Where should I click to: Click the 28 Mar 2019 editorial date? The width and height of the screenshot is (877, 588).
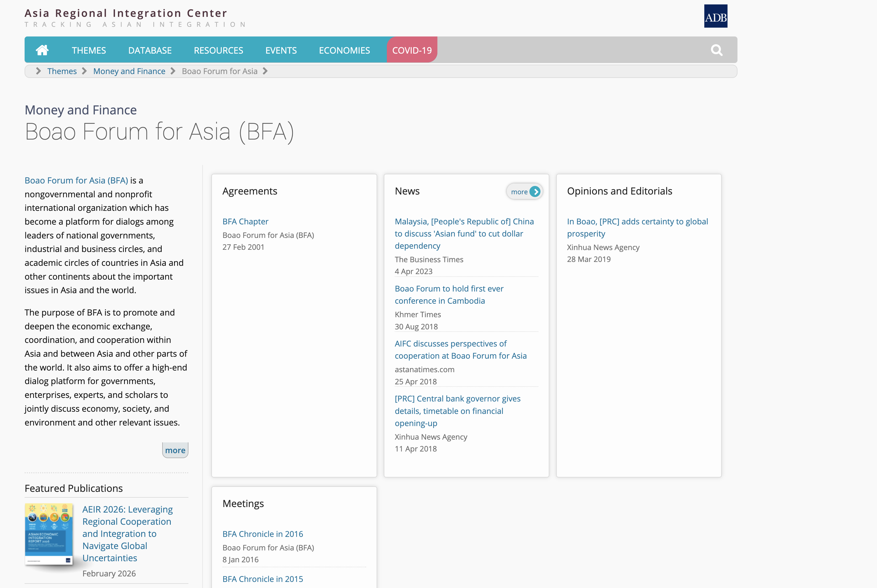pos(589,259)
